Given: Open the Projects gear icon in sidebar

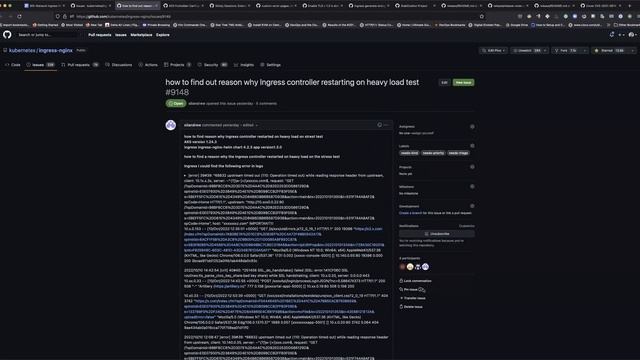Looking at the screenshot, I should click(472, 167).
